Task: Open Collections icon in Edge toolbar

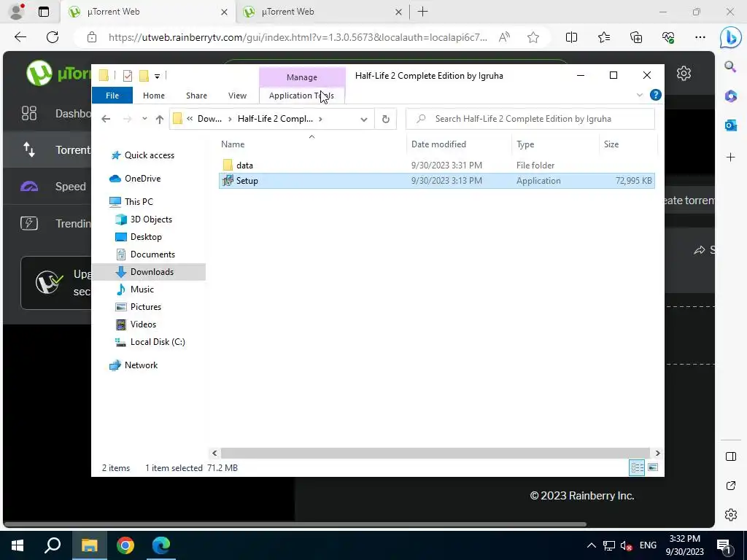Action: pyautogui.click(x=636, y=37)
